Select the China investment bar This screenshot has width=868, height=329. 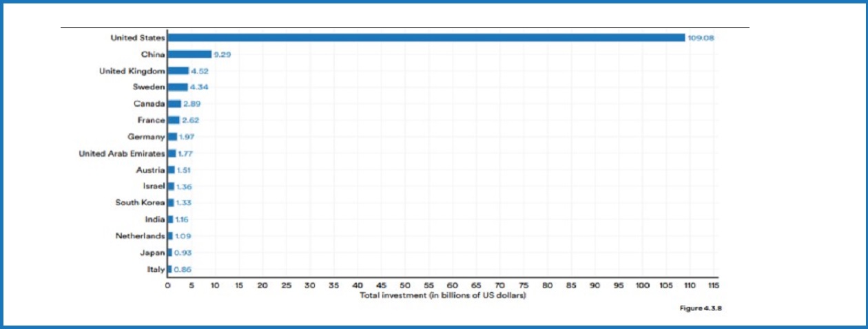tap(189, 54)
